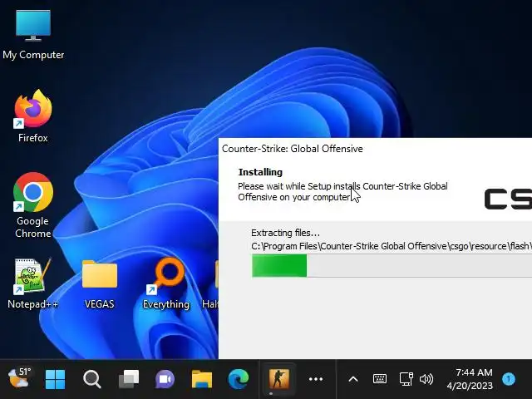Open the taskbar weather widget showing 51°

(x=19, y=378)
